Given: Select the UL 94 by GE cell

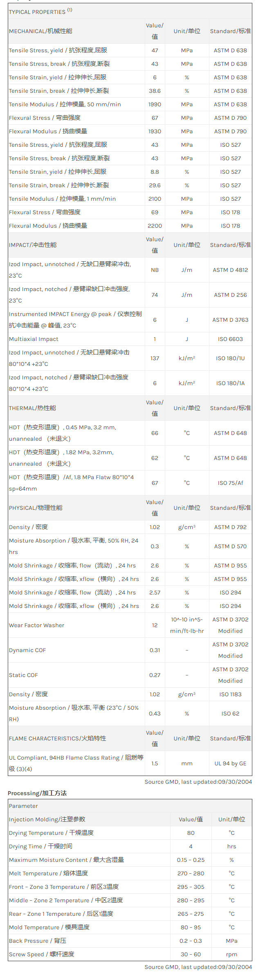Looking at the screenshot, I should tap(230, 763).
